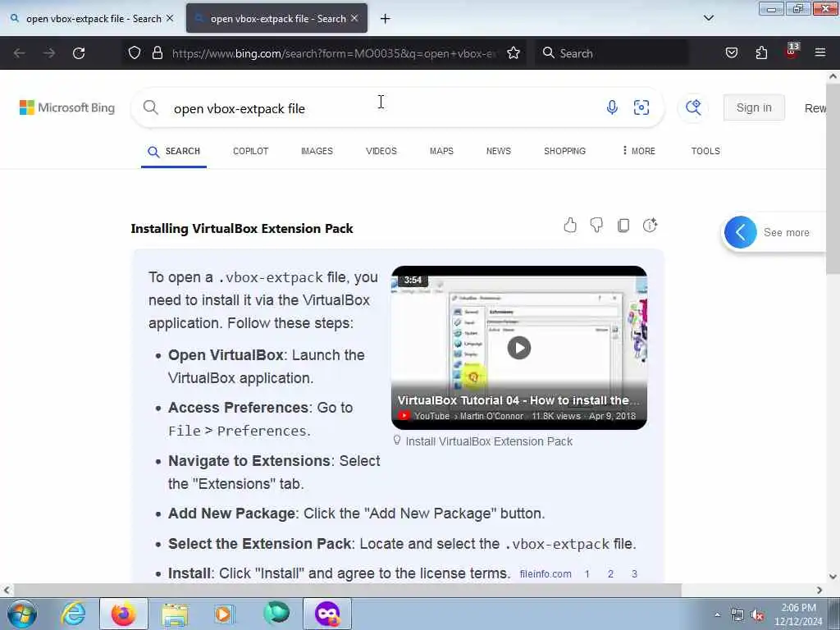
Task: Click the muted volume tray icon
Action: (x=757, y=615)
